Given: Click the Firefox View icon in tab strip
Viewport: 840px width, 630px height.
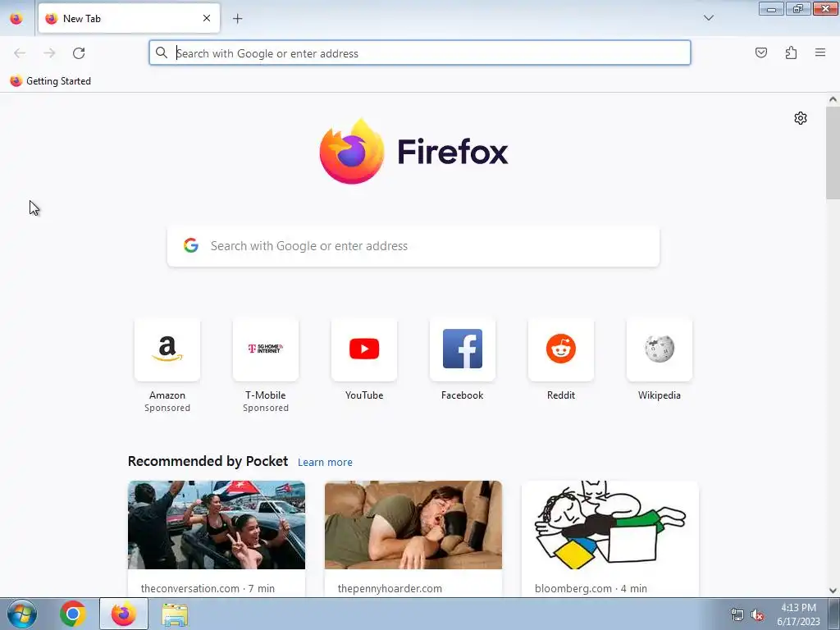Looking at the screenshot, I should pos(16,19).
